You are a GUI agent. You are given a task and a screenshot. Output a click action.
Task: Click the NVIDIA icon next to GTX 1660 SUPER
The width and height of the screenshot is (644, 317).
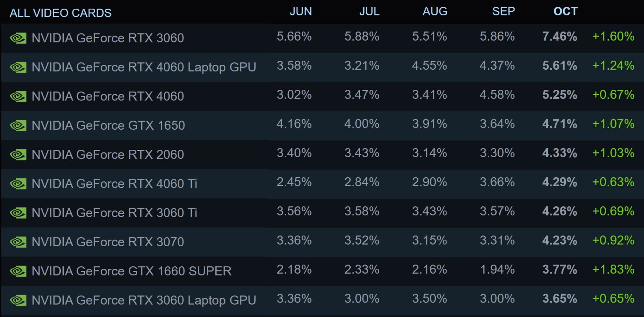18,271
